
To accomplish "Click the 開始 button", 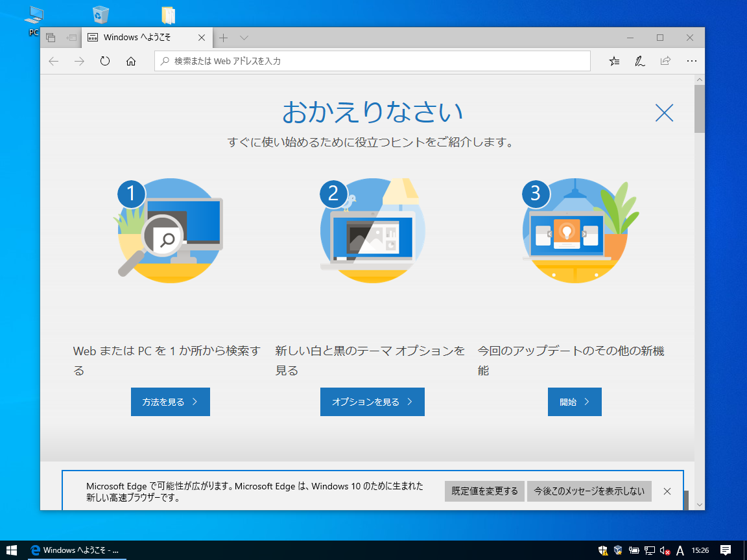I will click(x=575, y=402).
